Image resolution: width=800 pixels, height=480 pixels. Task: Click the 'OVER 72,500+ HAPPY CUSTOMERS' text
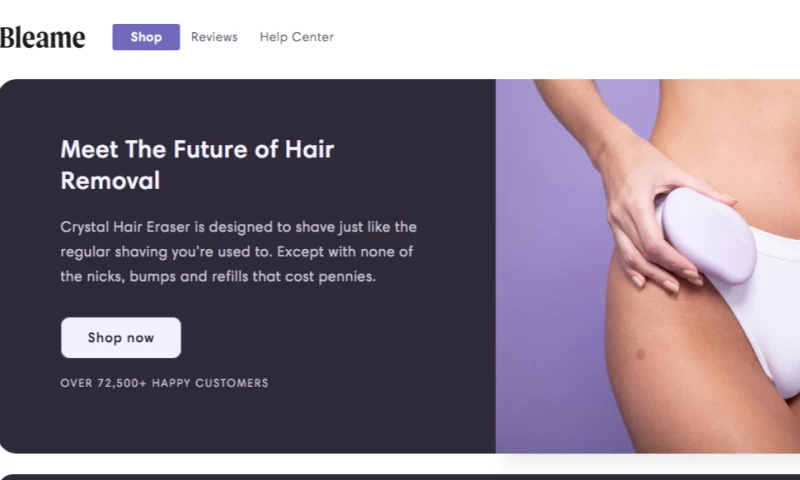[x=164, y=383]
